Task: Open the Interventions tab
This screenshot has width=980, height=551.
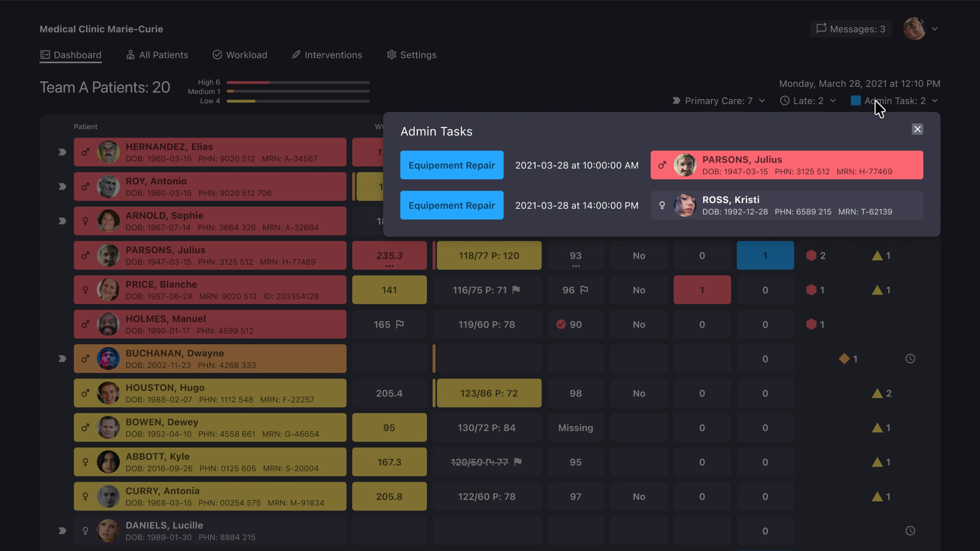Action: 327,55
